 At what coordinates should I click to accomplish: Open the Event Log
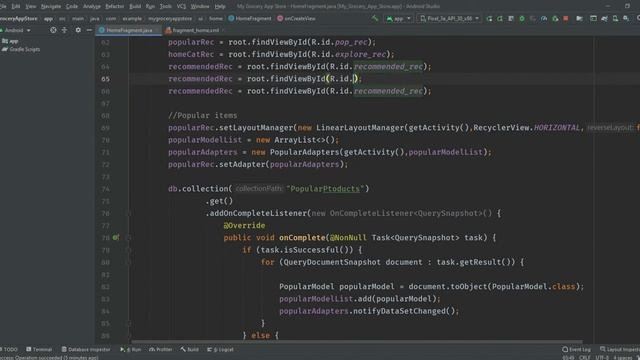tap(576, 349)
